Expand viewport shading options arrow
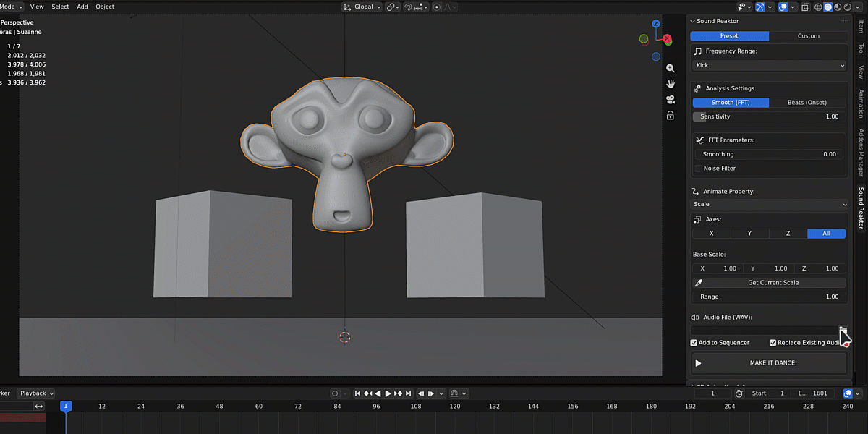The image size is (868, 434). pos(858,7)
